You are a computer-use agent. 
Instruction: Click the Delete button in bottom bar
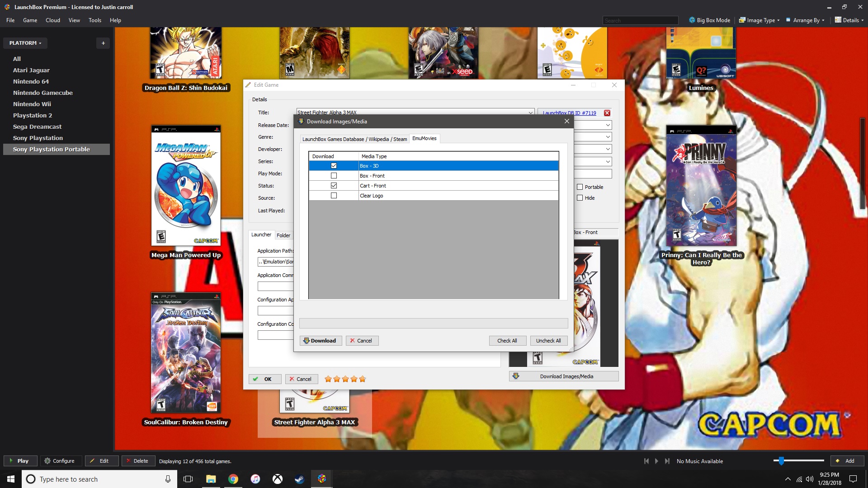coord(137,461)
